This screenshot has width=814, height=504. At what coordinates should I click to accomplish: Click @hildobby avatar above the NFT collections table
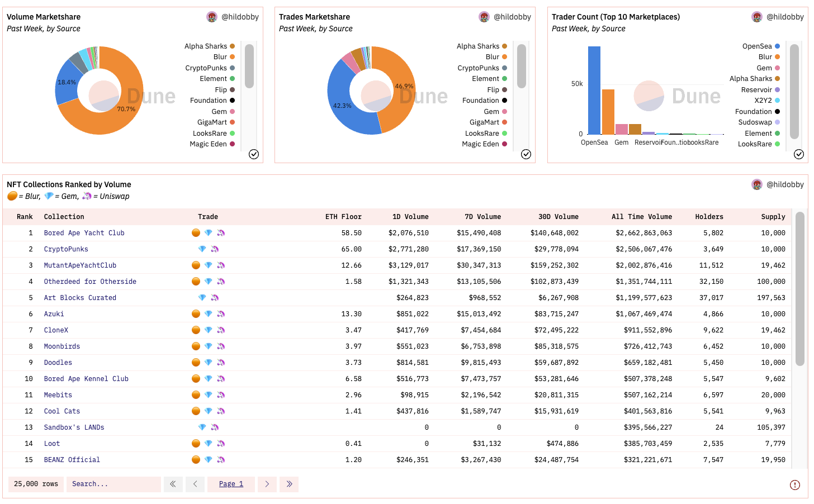coord(757,184)
